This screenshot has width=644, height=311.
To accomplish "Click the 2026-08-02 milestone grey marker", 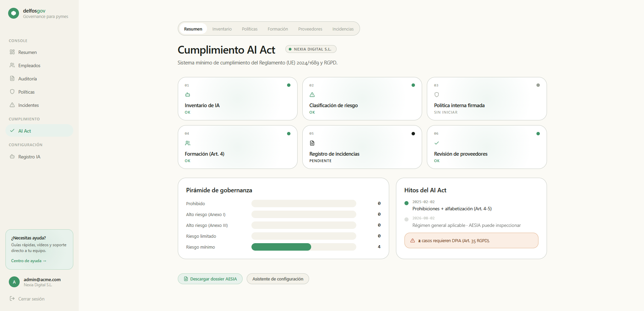I will tap(406, 219).
